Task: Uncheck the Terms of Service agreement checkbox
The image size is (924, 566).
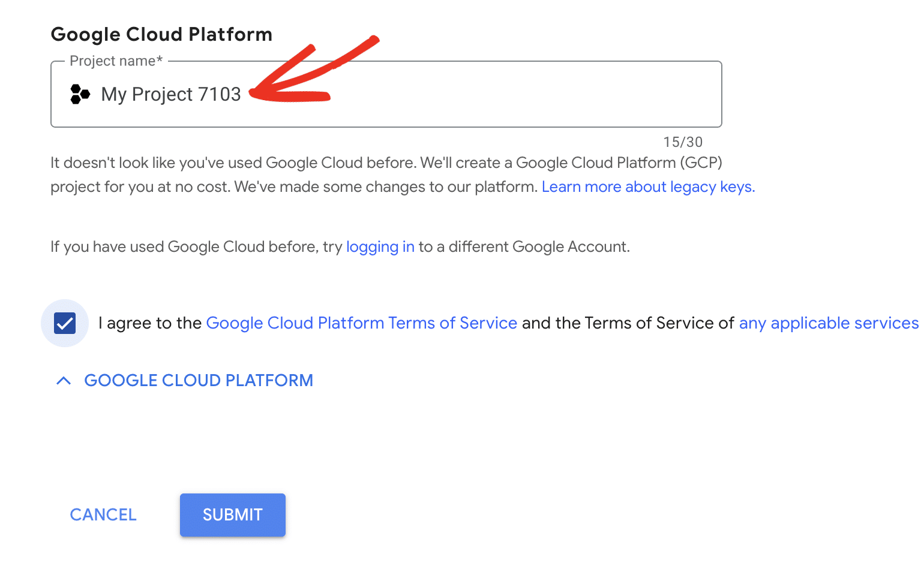Action: click(x=65, y=323)
